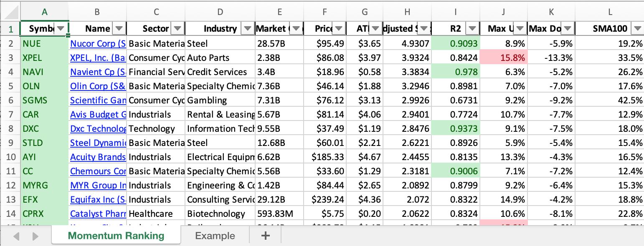Open the Name column filter dropdown
644x246 pixels.
tap(119, 29)
